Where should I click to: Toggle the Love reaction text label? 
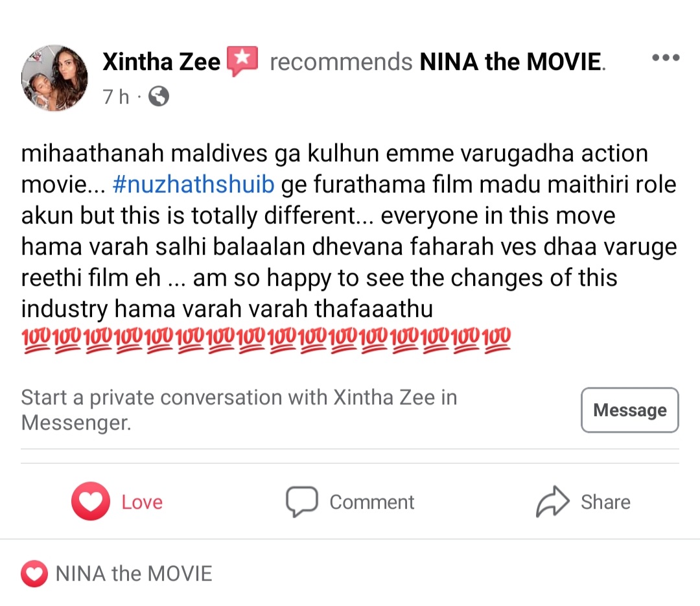(142, 502)
